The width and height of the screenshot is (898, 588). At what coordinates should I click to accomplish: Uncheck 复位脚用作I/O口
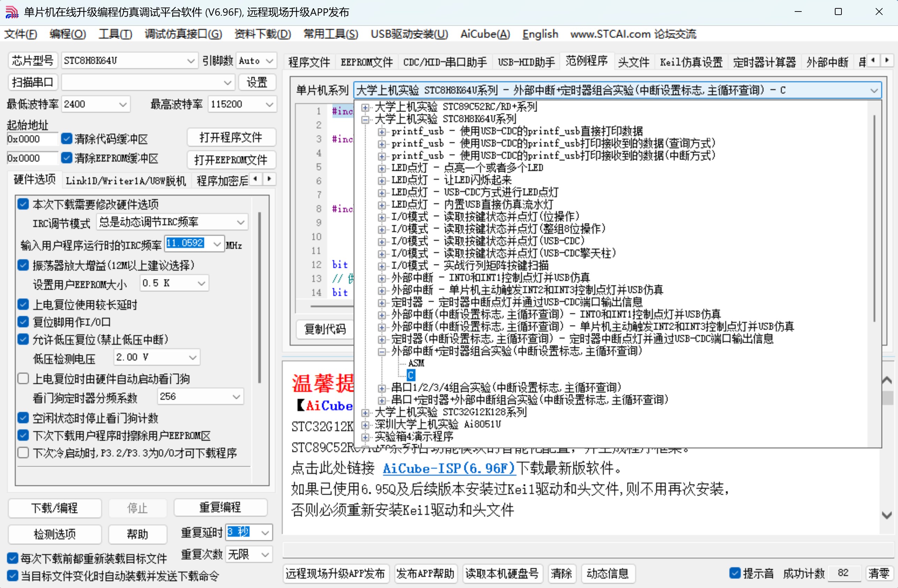(x=23, y=322)
